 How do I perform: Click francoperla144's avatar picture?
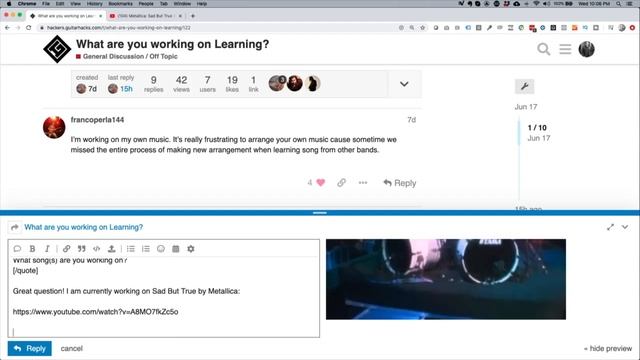(54, 127)
